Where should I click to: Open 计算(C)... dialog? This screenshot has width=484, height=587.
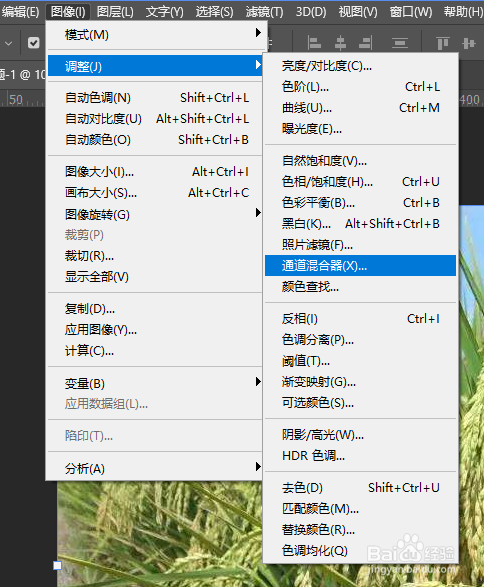tap(155, 351)
